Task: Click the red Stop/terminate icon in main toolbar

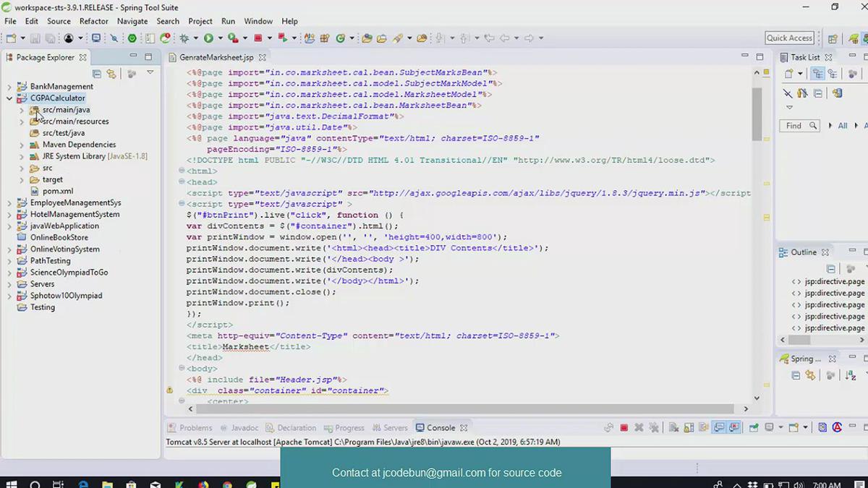Action: pyautogui.click(x=258, y=38)
